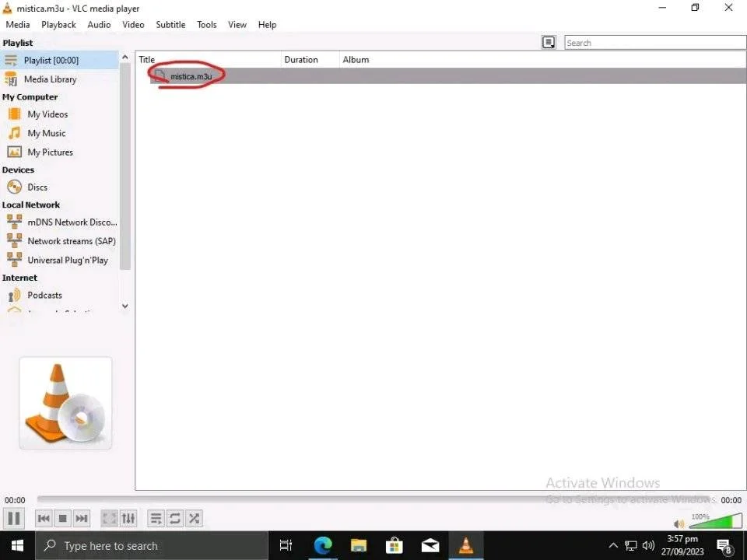Image resolution: width=747 pixels, height=560 pixels.
Task: Click the VLC cone album art
Action: 65,404
